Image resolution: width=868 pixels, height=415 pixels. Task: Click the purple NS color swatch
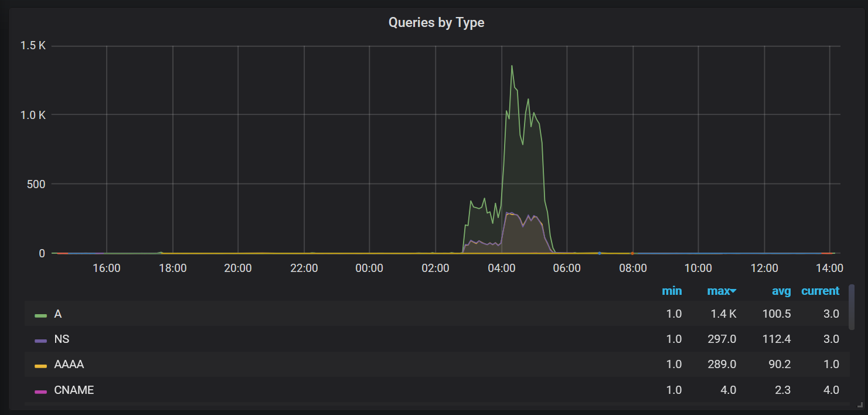click(40, 340)
